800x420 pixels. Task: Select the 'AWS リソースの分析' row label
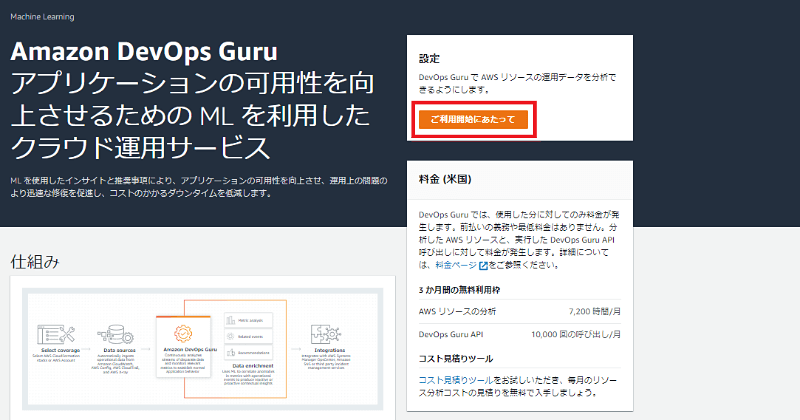[457, 311]
